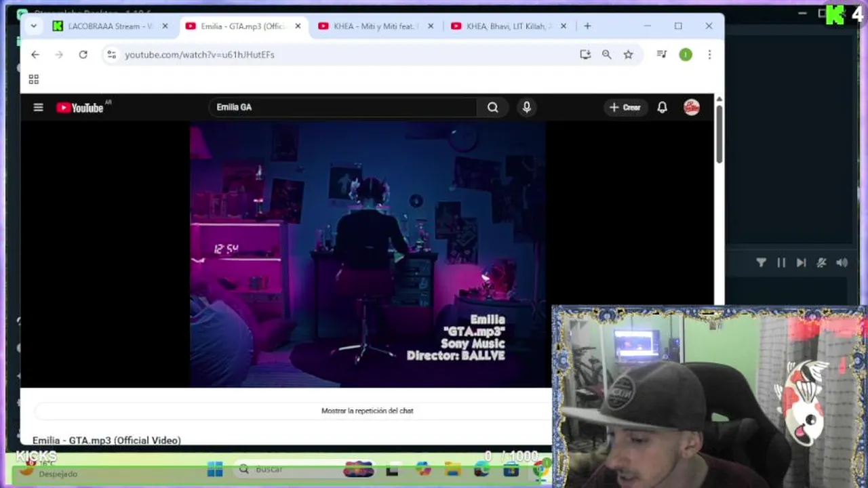View site information icon in address bar
The image size is (868, 488).
tap(111, 54)
